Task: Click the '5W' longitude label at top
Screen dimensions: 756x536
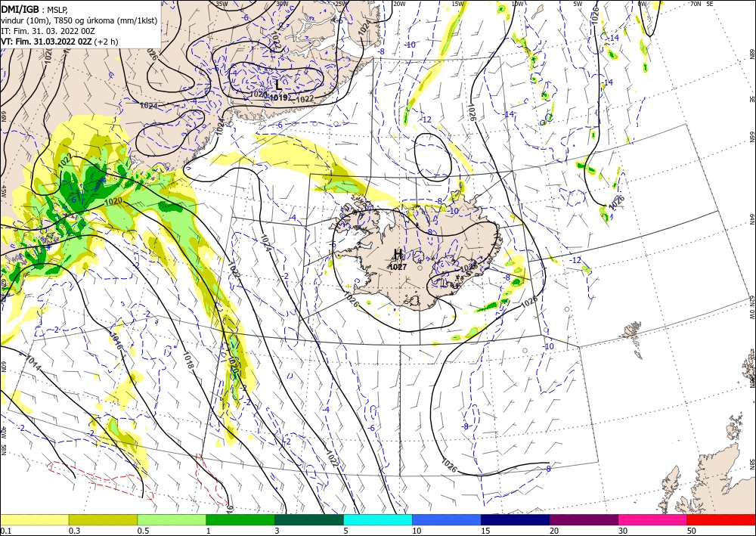Action: click(578, 4)
